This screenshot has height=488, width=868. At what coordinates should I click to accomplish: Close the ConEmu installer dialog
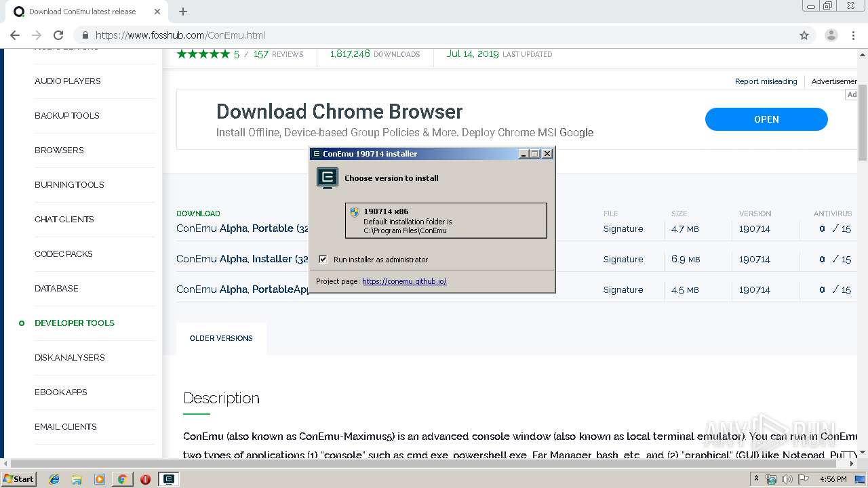click(x=547, y=154)
